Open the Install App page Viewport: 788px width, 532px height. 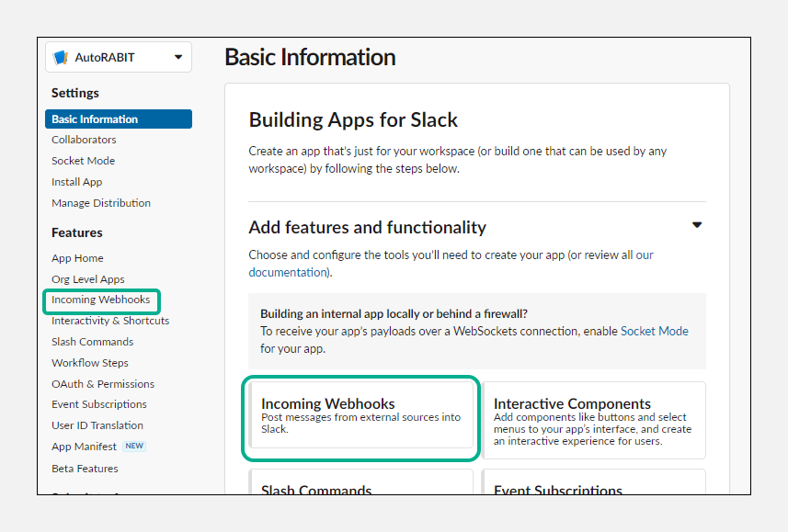click(76, 181)
